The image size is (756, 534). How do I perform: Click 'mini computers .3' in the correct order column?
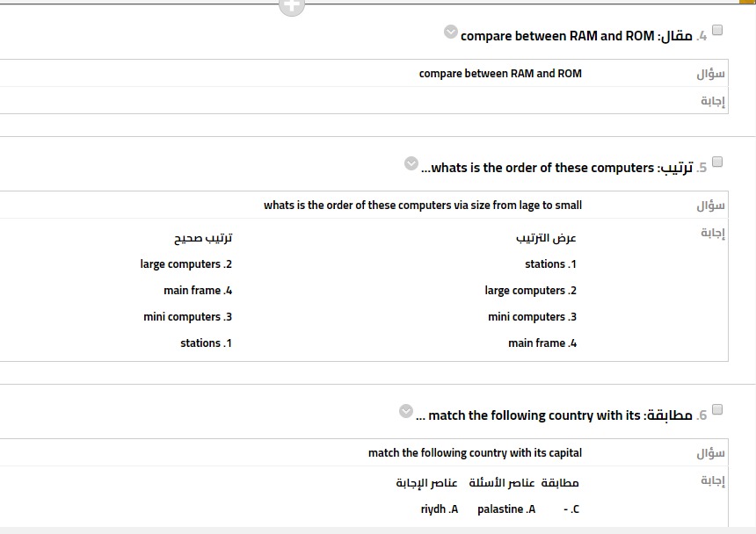pyautogui.click(x=187, y=317)
